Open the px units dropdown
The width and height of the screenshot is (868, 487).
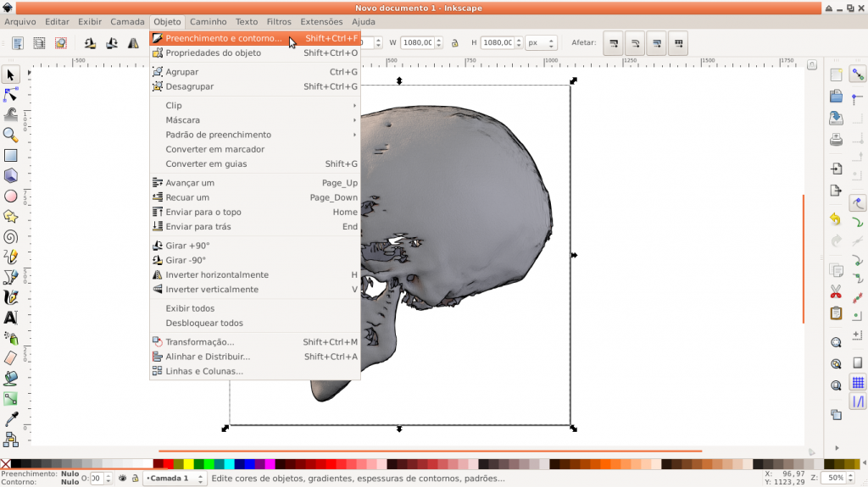tap(541, 42)
